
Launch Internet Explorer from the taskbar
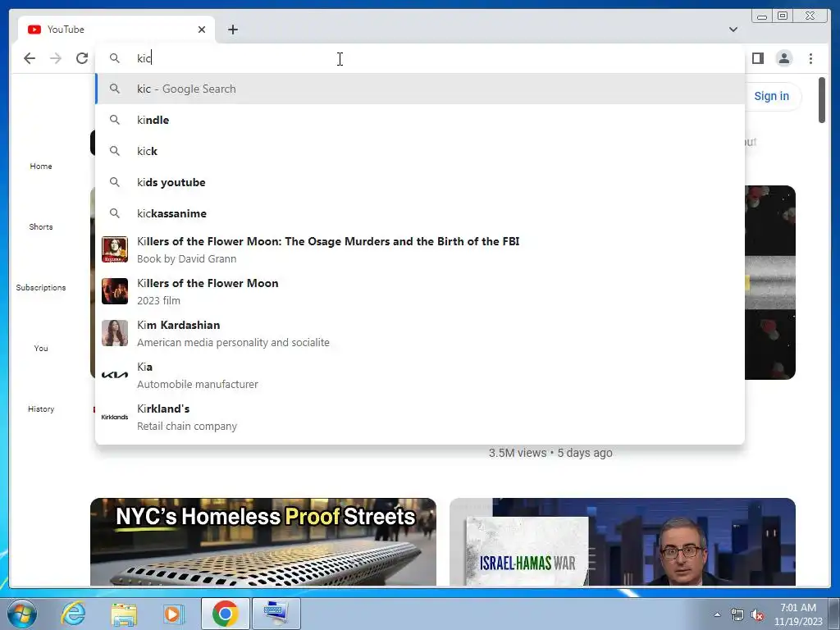(x=73, y=614)
